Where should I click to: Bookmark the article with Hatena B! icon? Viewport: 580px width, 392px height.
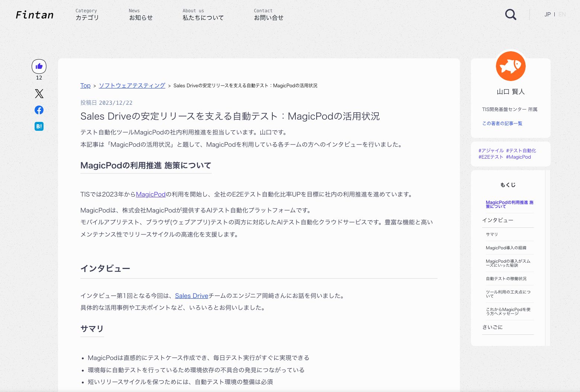pyautogui.click(x=39, y=126)
